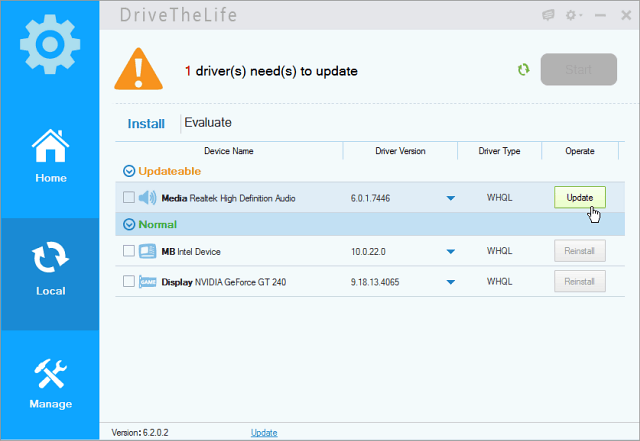
Task: Select the MB Intel Device row text
Action: pos(191,252)
